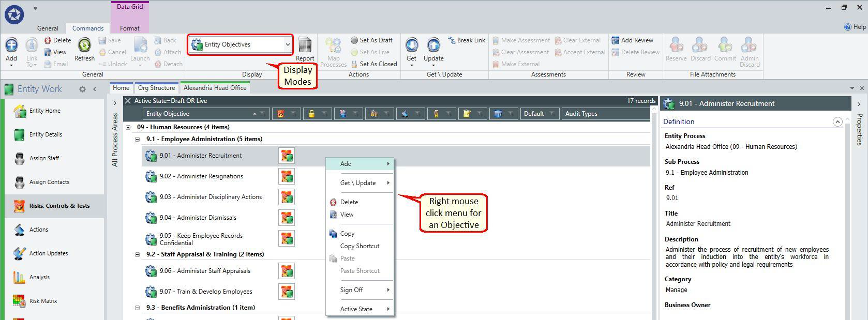Switch to the Org Structure tab
Image resolution: width=868 pixels, height=320 pixels.
pos(156,88)
